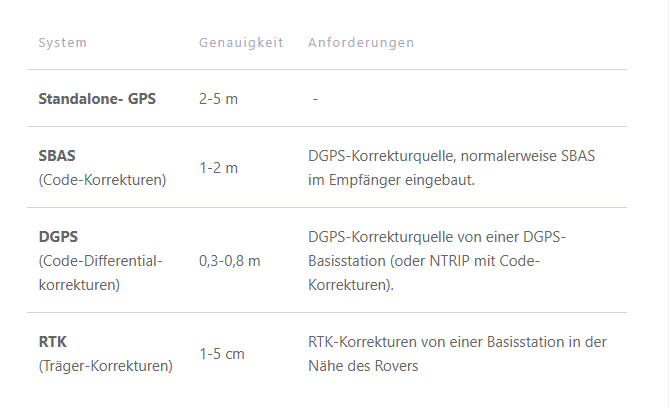Click 'Basisstation (oder NTRIP mit Code-' line
The image size is (669, 408).
pos(424,261)
